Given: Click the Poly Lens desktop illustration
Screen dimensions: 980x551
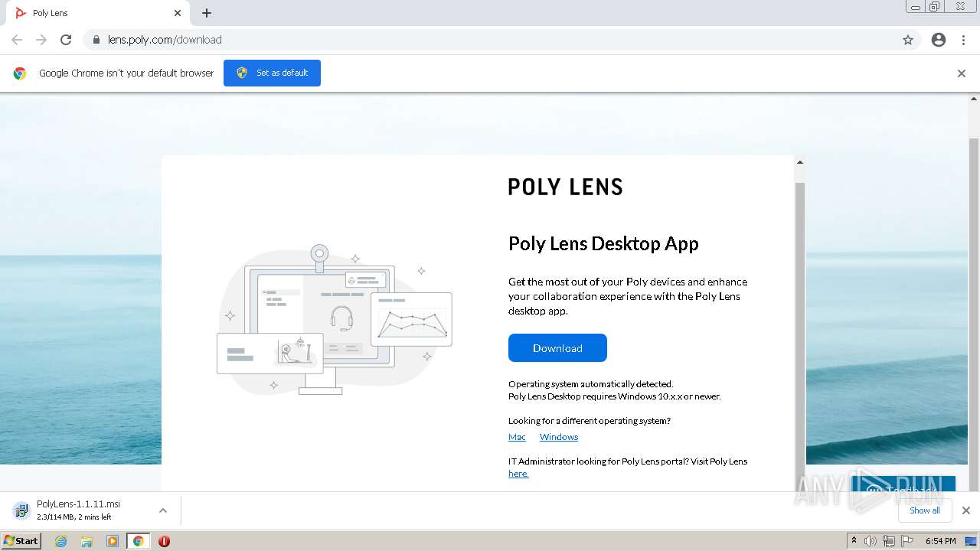Looking at the screenshot, I should pos(335,320).
